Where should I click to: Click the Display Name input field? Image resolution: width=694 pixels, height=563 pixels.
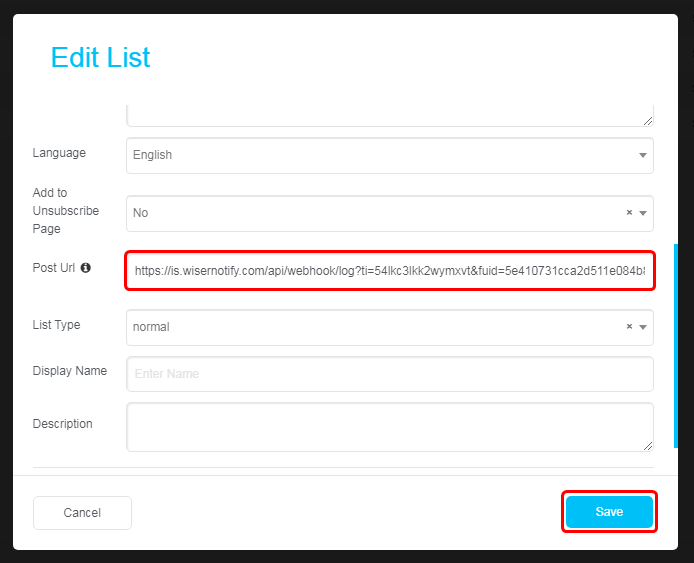point(389,374)
